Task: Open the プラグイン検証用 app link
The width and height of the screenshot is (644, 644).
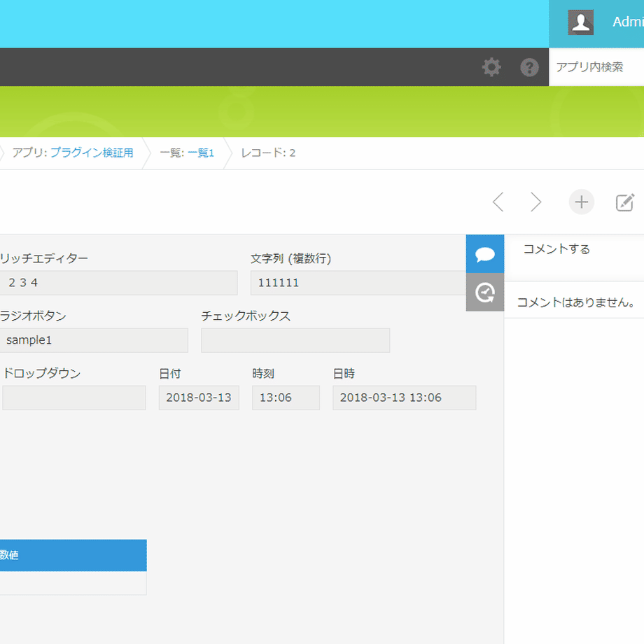Action: click(x=92, y=153)
